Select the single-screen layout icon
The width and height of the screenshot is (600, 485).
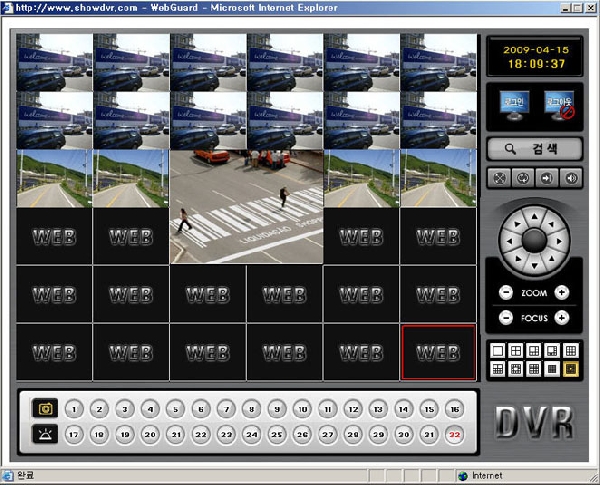tap(496, 351)
